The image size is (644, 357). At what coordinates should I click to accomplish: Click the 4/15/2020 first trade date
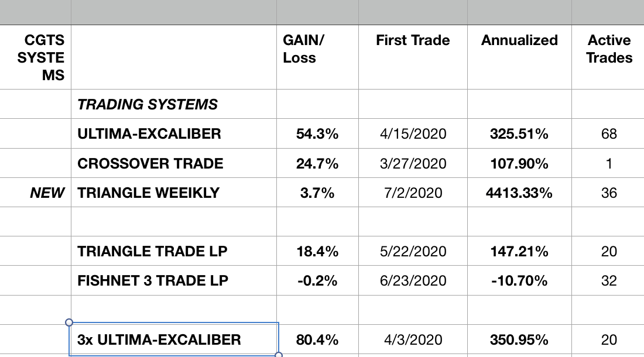tap(413, 134)
